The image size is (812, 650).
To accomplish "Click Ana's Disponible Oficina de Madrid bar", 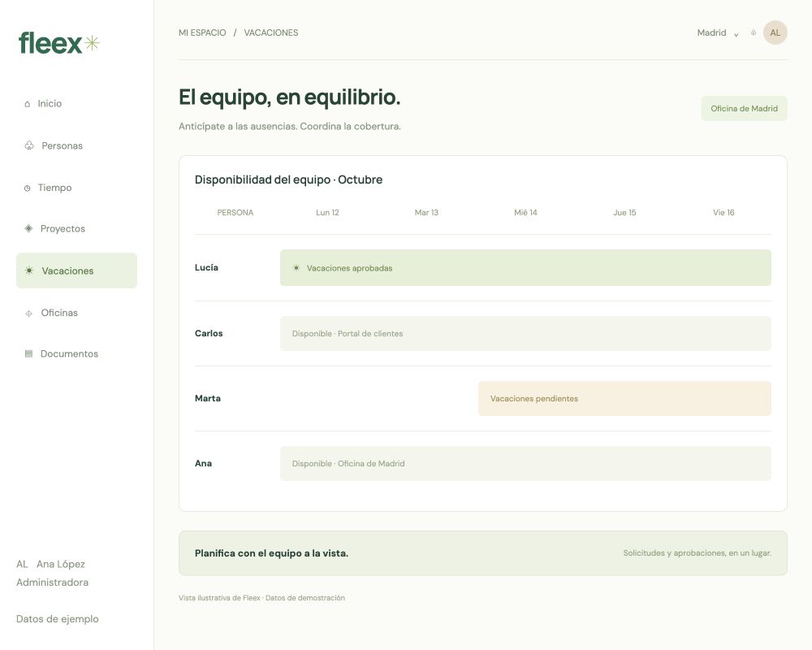I will 525,463.
